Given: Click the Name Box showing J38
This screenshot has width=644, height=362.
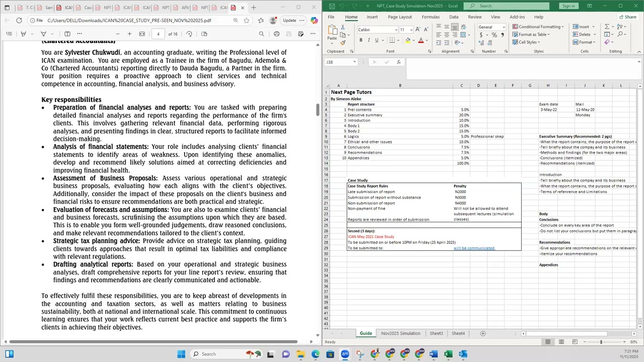Looking at the screenshot, I should click(341, 62).
